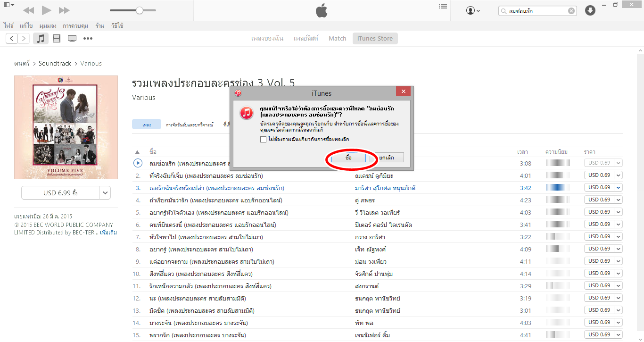Switch to Movies film strip icon
This screenshot has width=644, height=342.
pos(57,39)
